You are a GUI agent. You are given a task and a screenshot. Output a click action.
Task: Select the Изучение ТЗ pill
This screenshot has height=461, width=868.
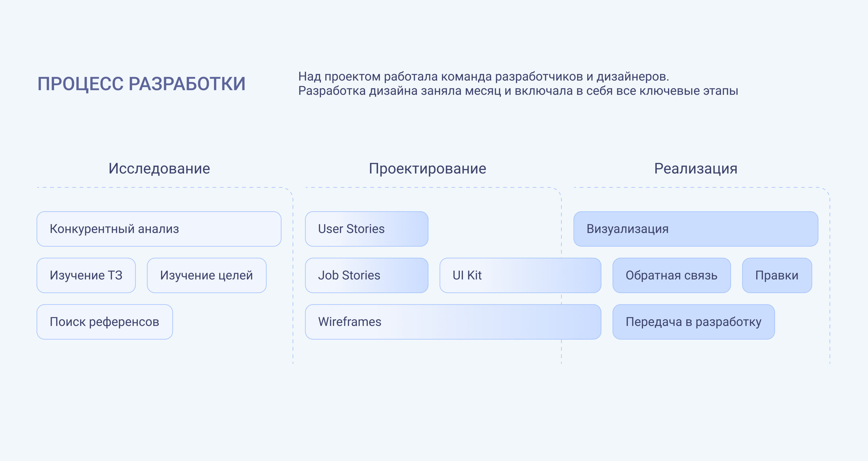click(x=86, y=275)
